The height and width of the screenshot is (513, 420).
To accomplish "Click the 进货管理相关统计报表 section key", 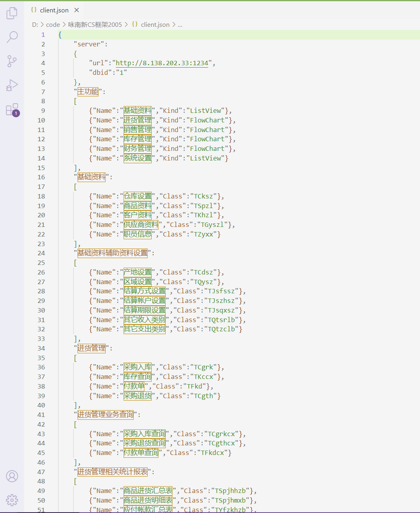I will (x=112, y=472).
